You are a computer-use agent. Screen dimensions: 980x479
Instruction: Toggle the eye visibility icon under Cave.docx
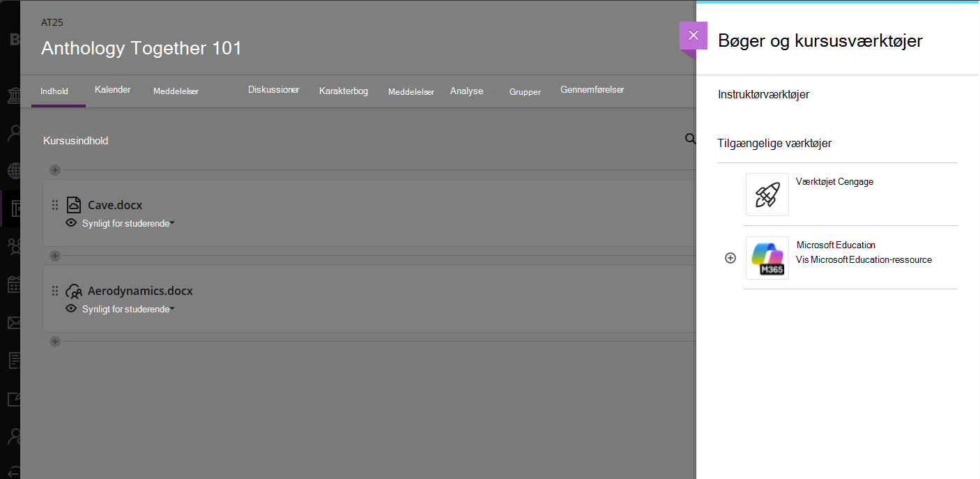71,223
